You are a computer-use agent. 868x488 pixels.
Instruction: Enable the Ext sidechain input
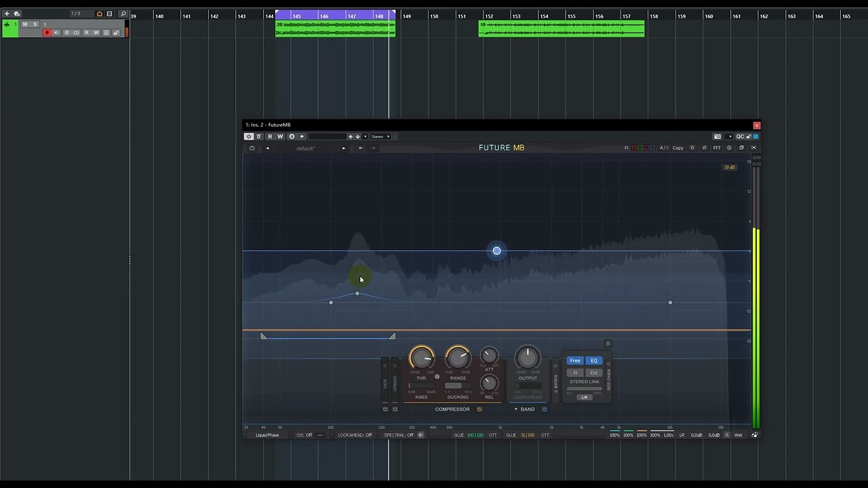[x=594, y=373]
